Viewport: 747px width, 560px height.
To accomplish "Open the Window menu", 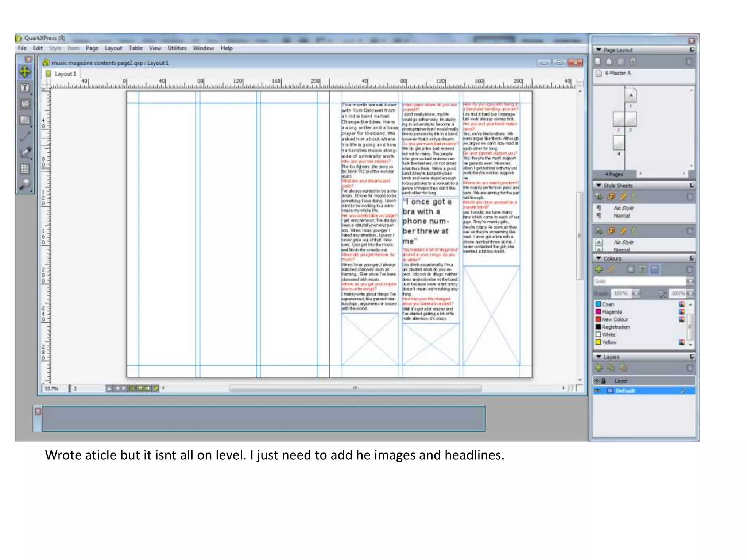I will pyautogui.click(x=203, y=48).
